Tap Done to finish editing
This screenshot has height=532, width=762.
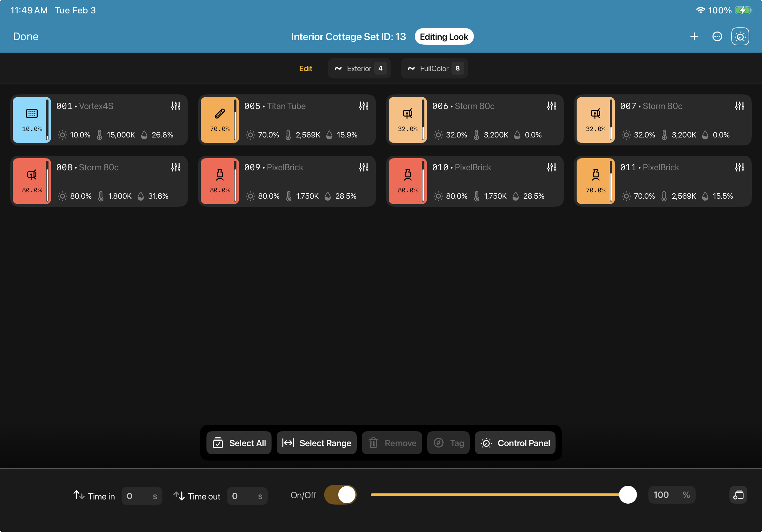(x=26, y=36)
